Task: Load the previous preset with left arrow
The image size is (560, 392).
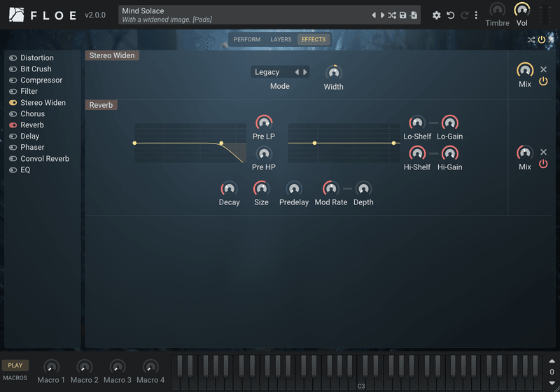Action: 374,15
